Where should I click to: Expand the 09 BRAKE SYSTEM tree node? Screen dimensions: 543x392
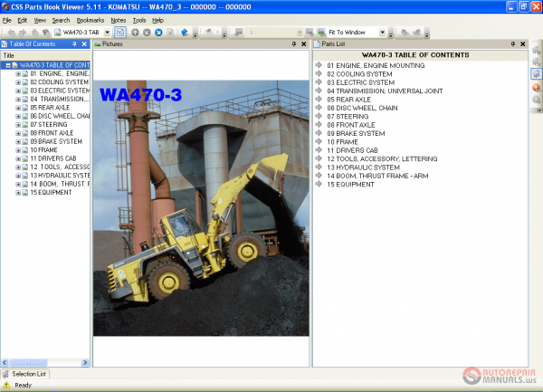[18, 141]
